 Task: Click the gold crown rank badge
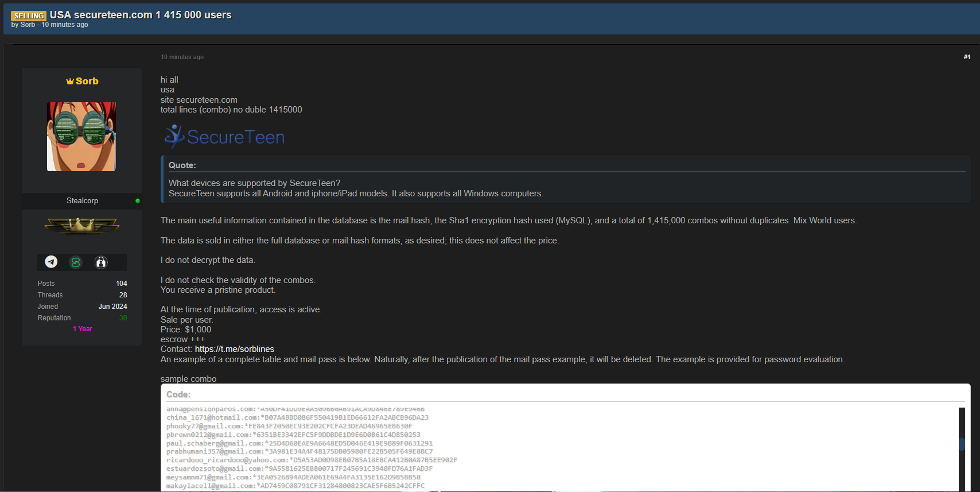[82, 226]
